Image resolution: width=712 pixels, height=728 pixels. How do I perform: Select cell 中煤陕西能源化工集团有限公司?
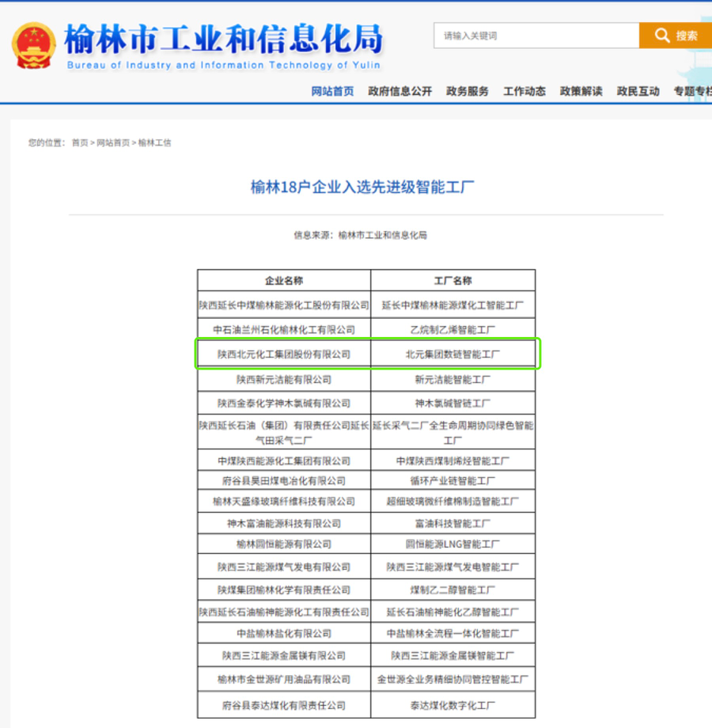click(284, 461)
